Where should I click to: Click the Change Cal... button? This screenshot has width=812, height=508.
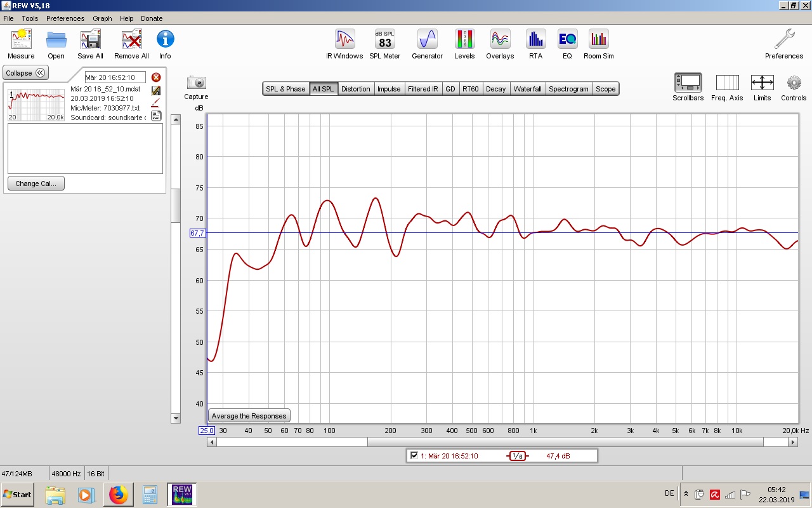tap(36, 184)
